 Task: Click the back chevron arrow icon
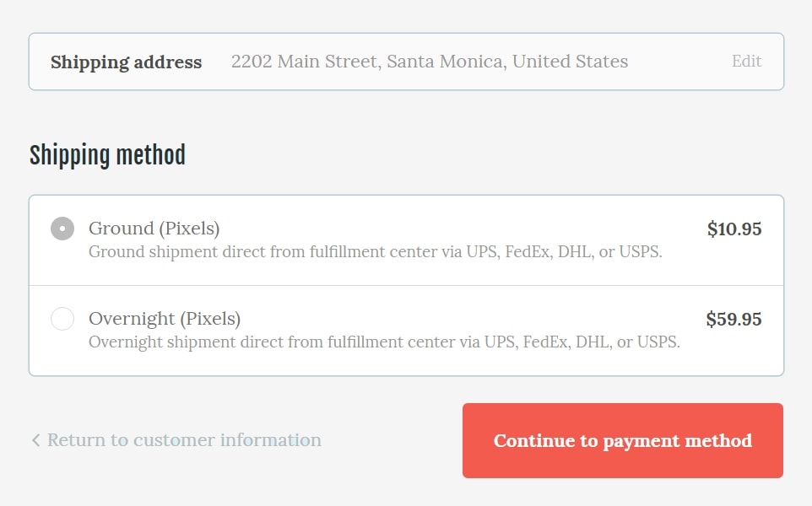(x=35, y=440)
